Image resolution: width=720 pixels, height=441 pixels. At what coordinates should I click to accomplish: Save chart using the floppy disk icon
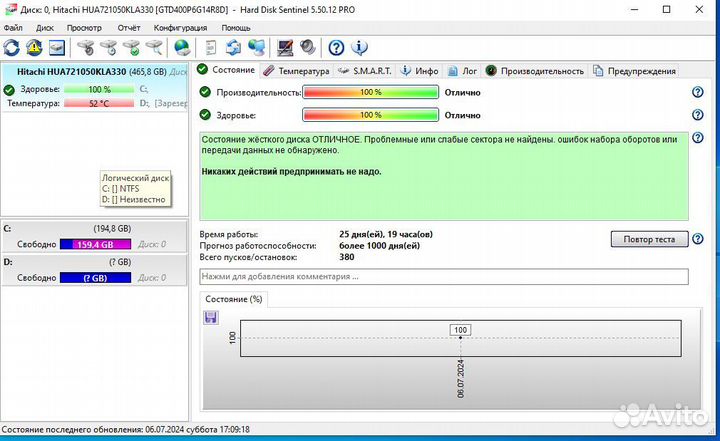click(211, 317)
